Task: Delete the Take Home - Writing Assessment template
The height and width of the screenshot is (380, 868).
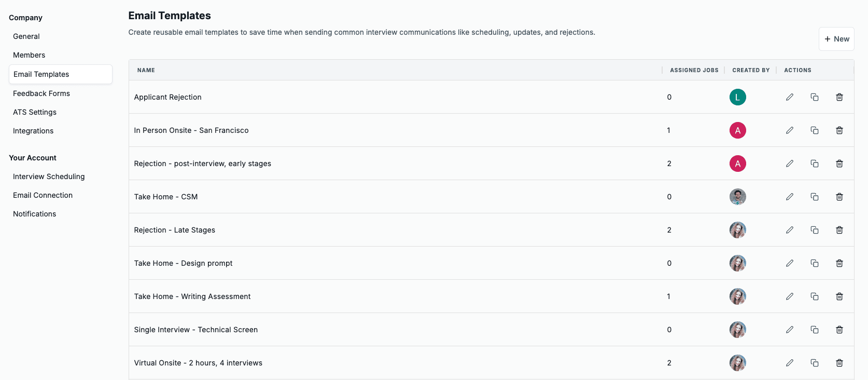Action: 839,296
